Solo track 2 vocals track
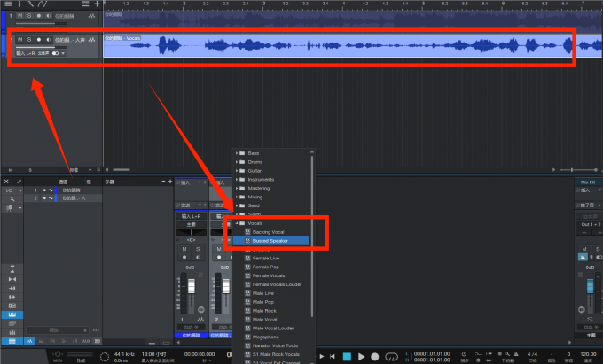The image size is (603, 364). 29,40
